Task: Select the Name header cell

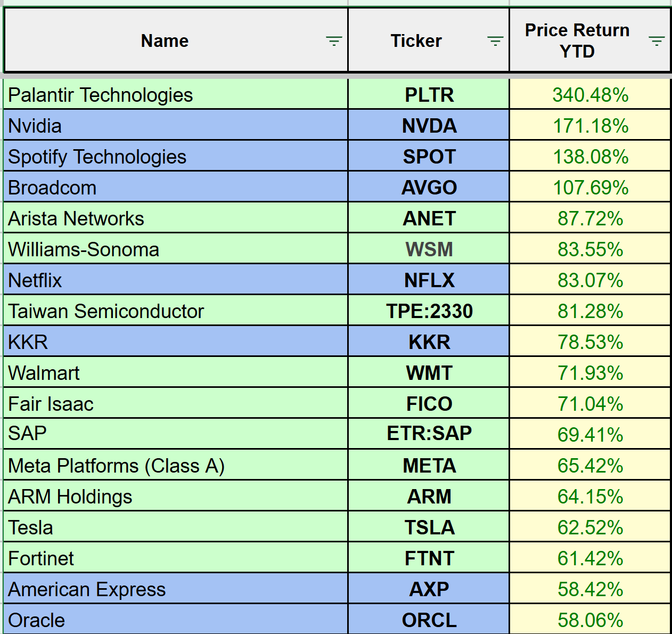Action: (x=165, y=41)
